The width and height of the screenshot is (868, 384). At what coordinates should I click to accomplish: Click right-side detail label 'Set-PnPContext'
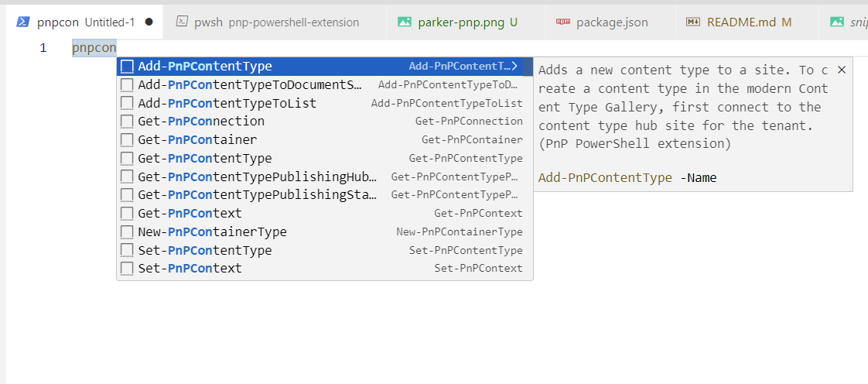click(x=478, y=269)
